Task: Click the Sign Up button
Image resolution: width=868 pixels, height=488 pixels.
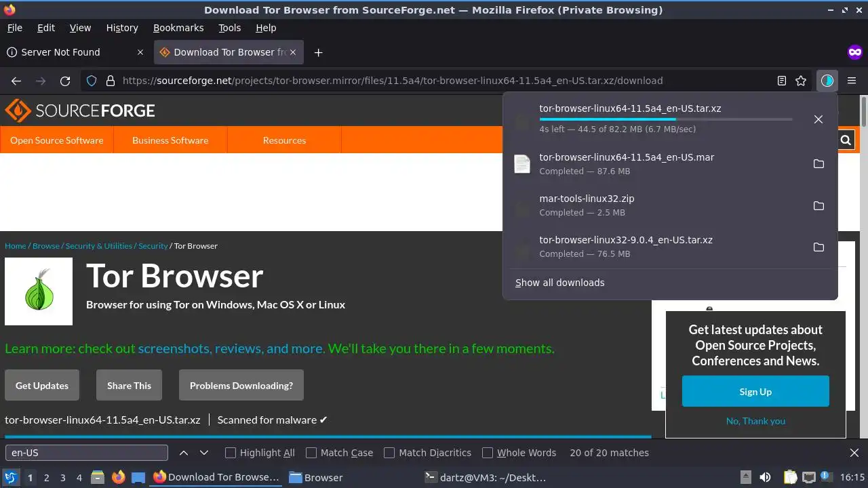Action: [755, 391]
